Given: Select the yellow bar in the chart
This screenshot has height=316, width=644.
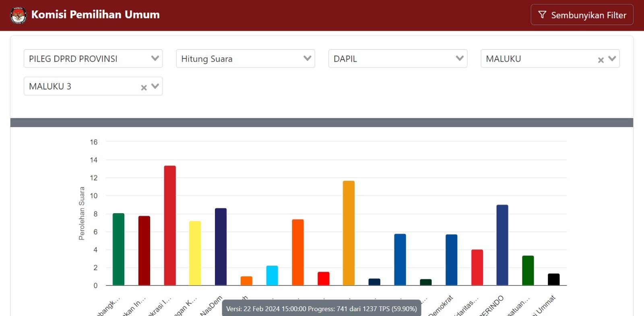Looking at the screenshot, I should [195, 253].
